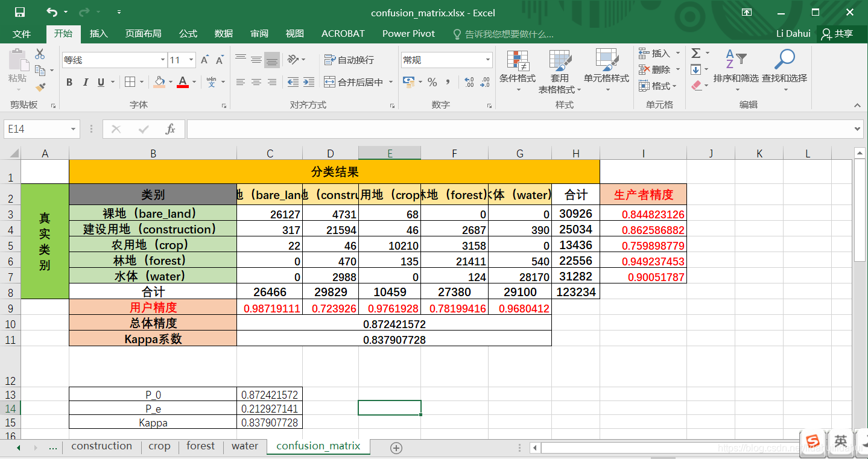Open the font size dropdown
This screenshot has height=459, width=868.
(x=191, y=60)
